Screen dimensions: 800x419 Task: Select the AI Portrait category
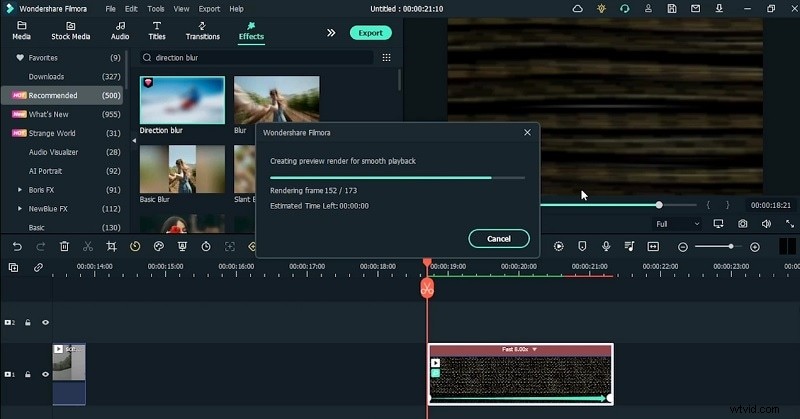click(x=62, y=171)
